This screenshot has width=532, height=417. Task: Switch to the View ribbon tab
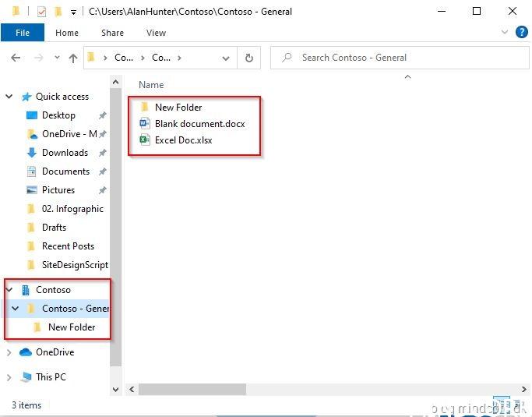tap(156, 33)
